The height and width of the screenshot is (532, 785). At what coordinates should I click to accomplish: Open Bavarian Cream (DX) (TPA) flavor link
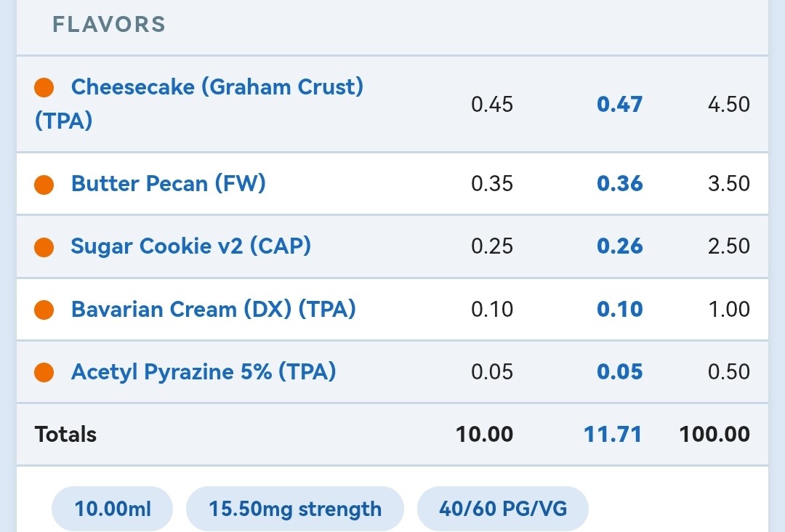213,309
